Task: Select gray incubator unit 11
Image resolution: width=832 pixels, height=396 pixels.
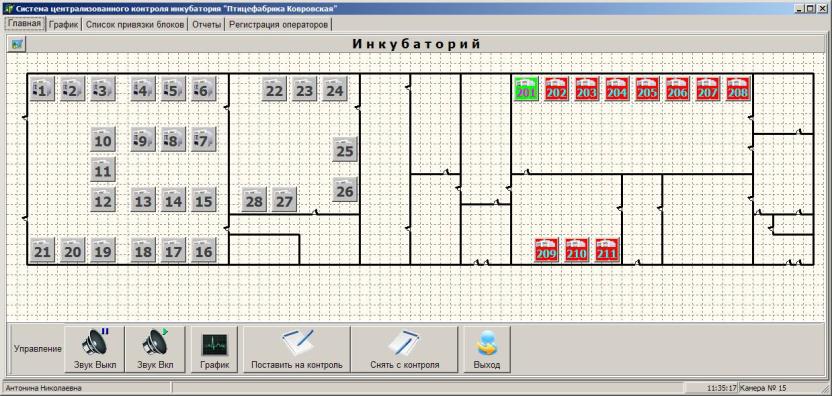Action: coord(102,170)
